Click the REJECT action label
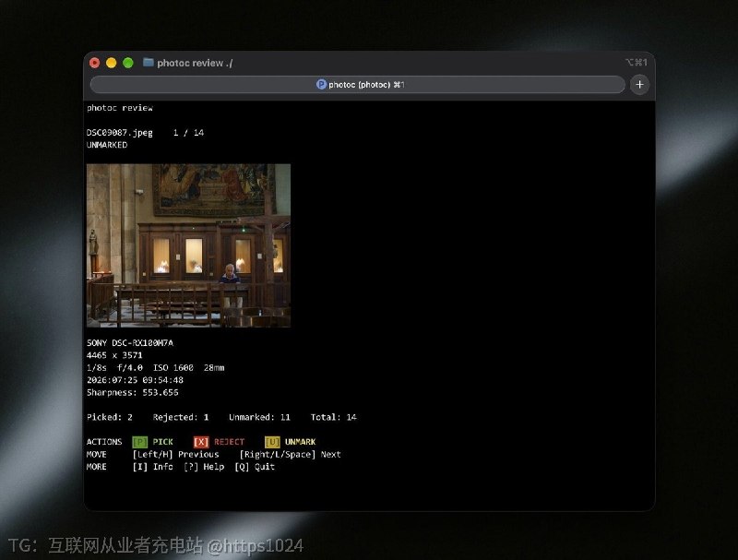 point(229,442)
